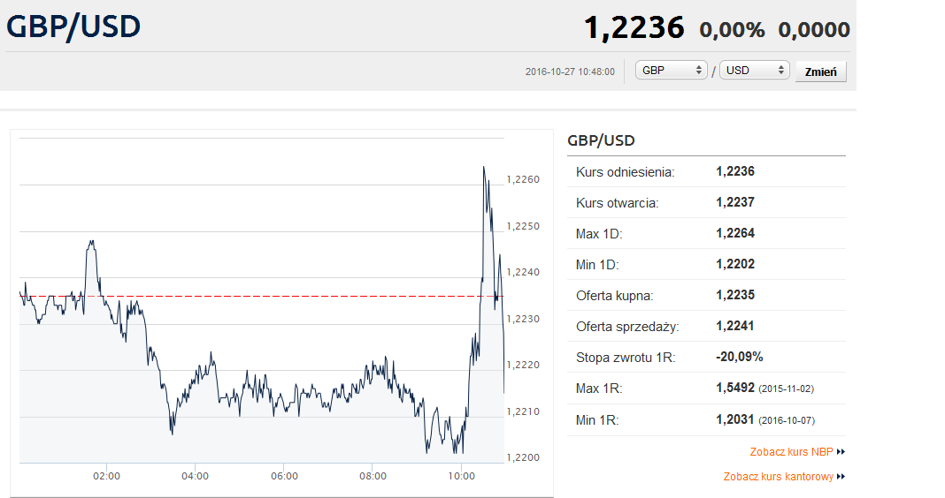Click the double arrow icon beside Zobacz kurs kantorowy
This screenshot has width=945, height=498.
click(841, 476)
